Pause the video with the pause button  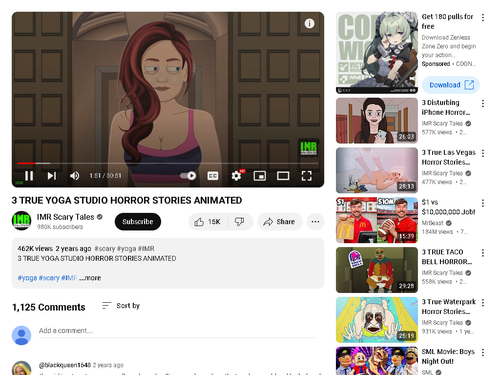[x=29, y=176]
